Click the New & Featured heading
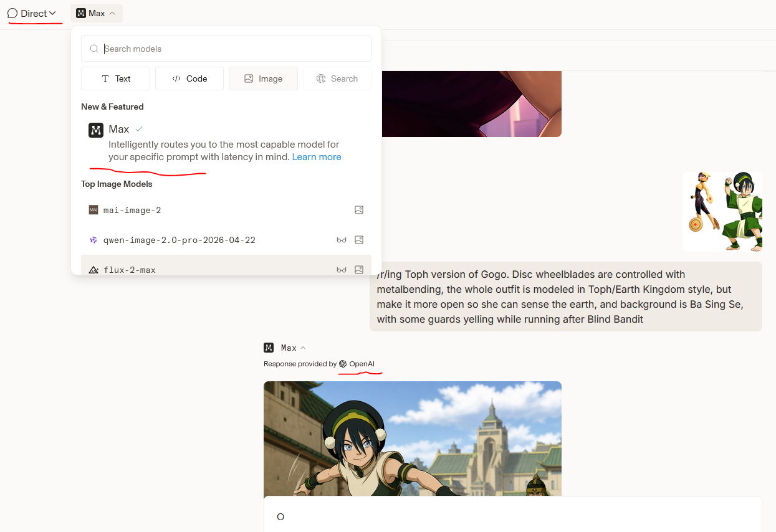Screen dimensions: 776x532 click(112, 107)
